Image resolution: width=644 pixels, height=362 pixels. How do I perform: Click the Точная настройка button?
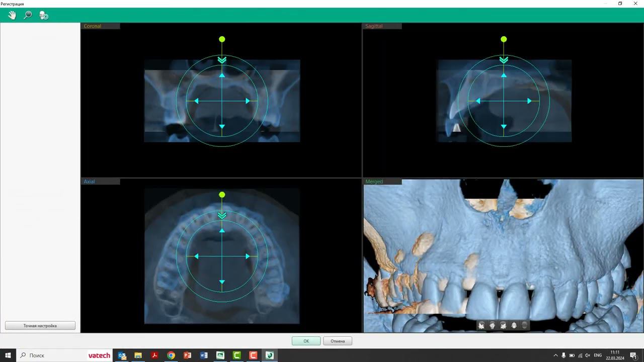coord(40,326)
